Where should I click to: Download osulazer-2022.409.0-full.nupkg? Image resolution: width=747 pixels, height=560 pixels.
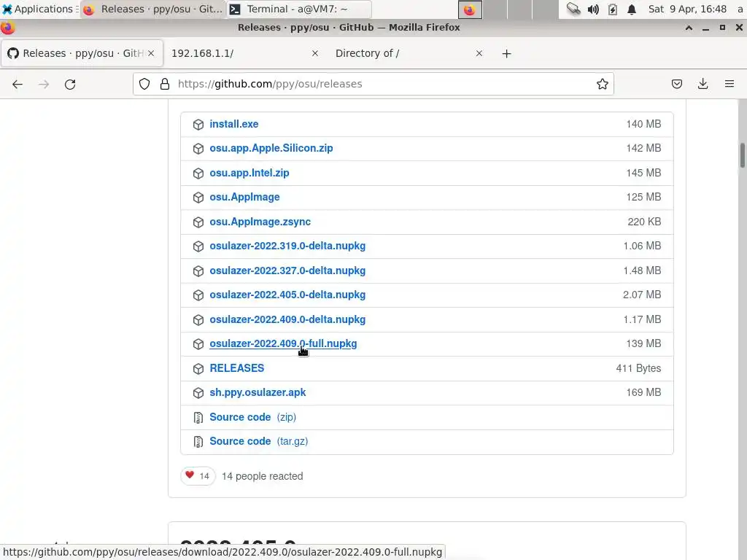coord(283,344)
